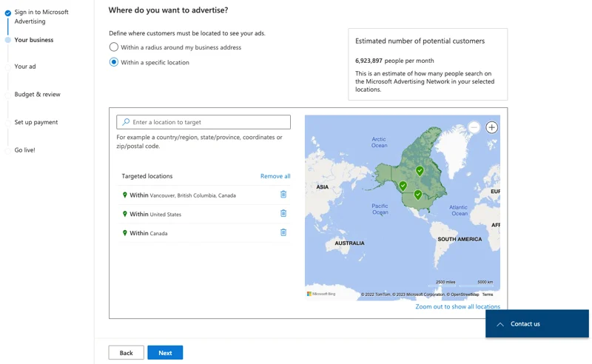Viewport: 592px width, 364px height.
Task: Open the Your business step
Action: point(34,40)
